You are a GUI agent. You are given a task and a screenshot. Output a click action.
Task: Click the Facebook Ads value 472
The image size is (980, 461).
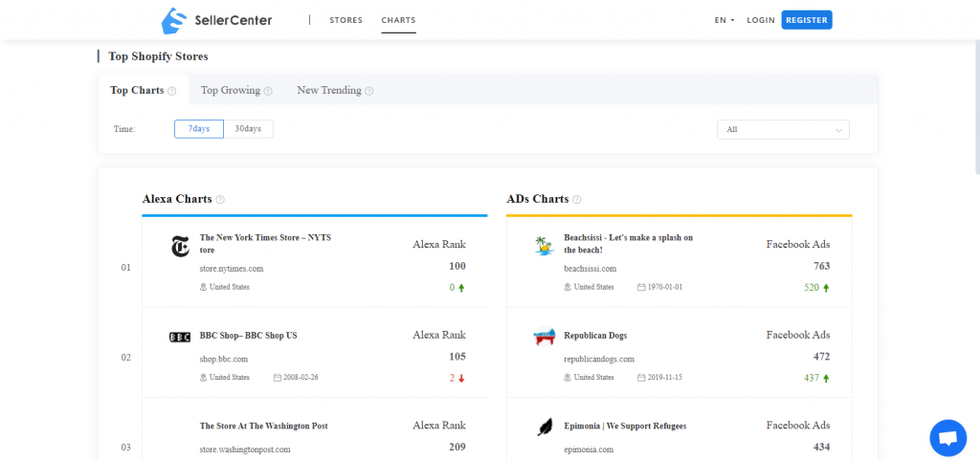point(822,357)
